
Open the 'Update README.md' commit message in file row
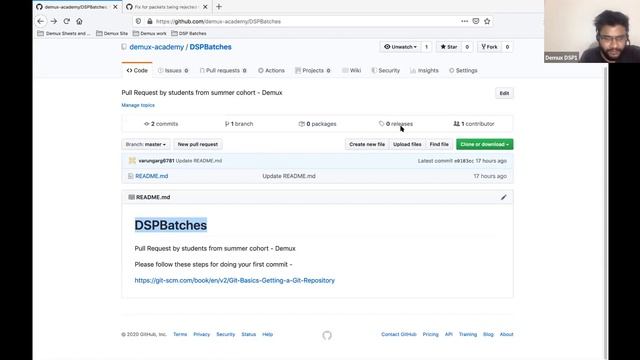[x=289, y=176]
